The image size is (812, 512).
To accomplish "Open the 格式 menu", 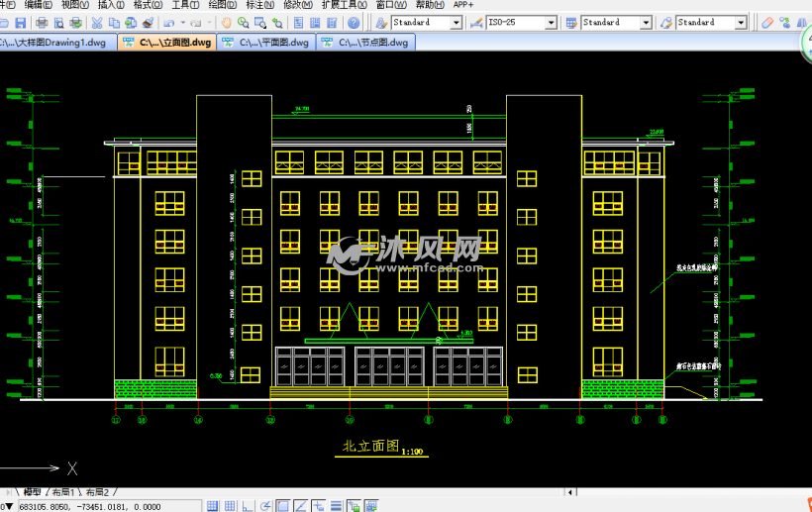I will click(148, 5).
